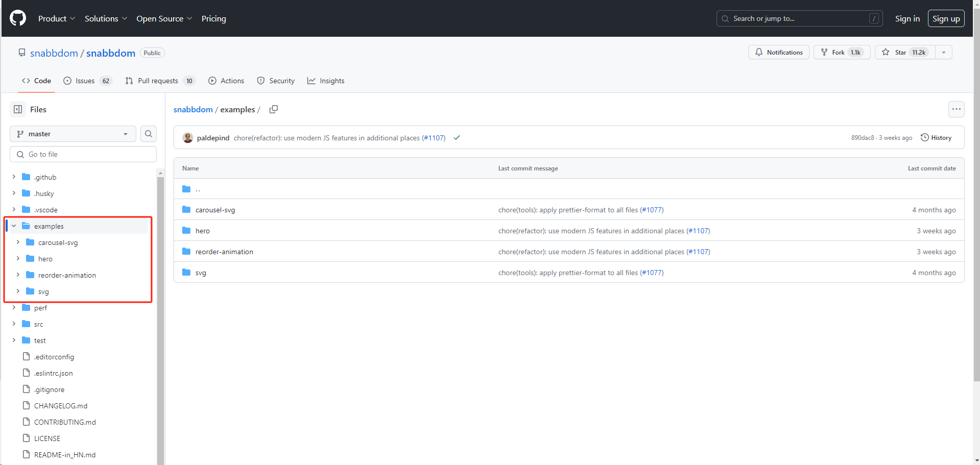Screen dimensions: 980x465
Task: Click the paldepind author name
Action: 213,138
